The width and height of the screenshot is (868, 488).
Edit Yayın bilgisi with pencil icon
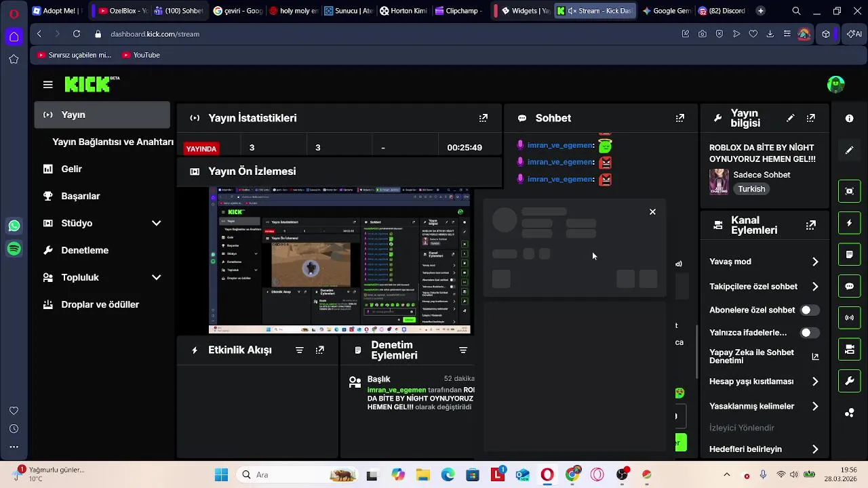pos(790,118)
